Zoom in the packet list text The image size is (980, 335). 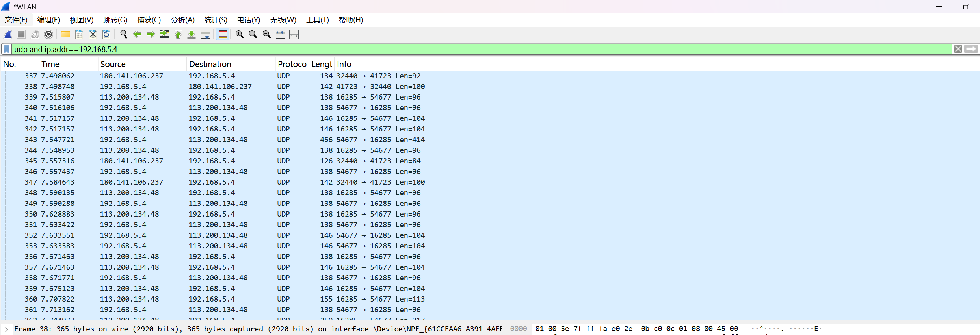click(239, 34)
